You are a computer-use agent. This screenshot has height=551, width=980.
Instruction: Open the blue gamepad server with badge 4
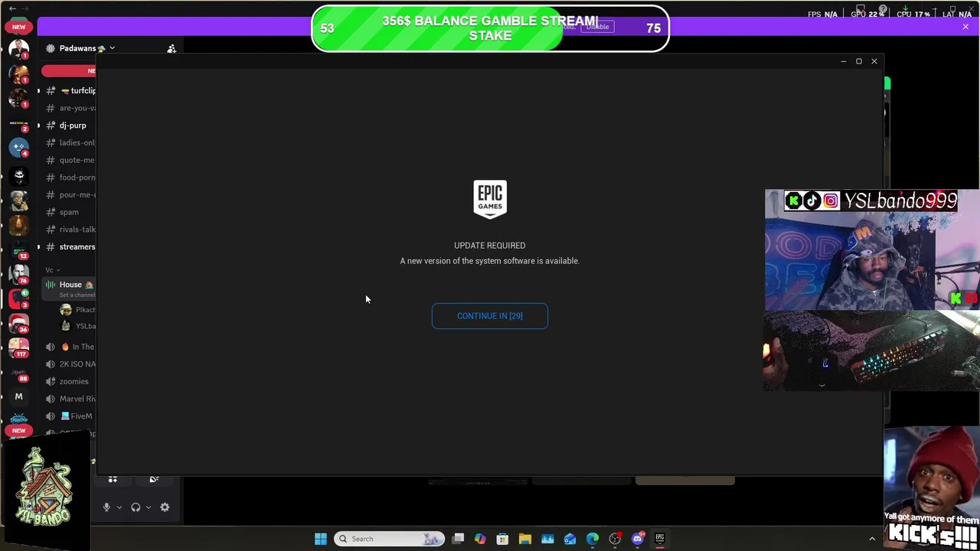coord(18,147)
